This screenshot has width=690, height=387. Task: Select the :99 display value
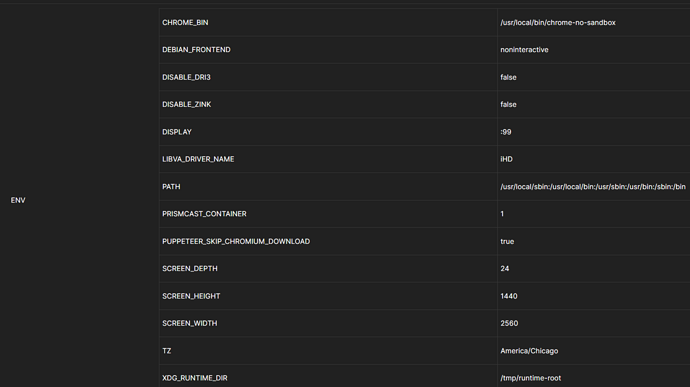pyautogui.click(x=506, y=132)
